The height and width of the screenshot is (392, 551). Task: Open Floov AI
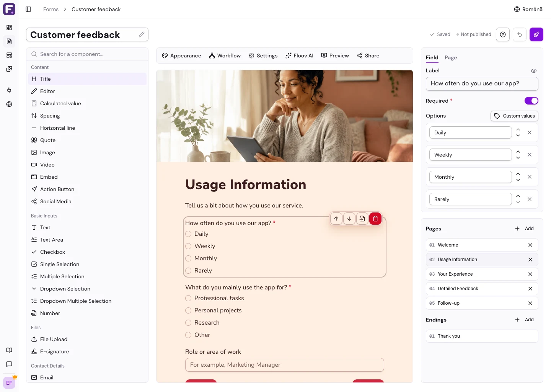point(299,56)
